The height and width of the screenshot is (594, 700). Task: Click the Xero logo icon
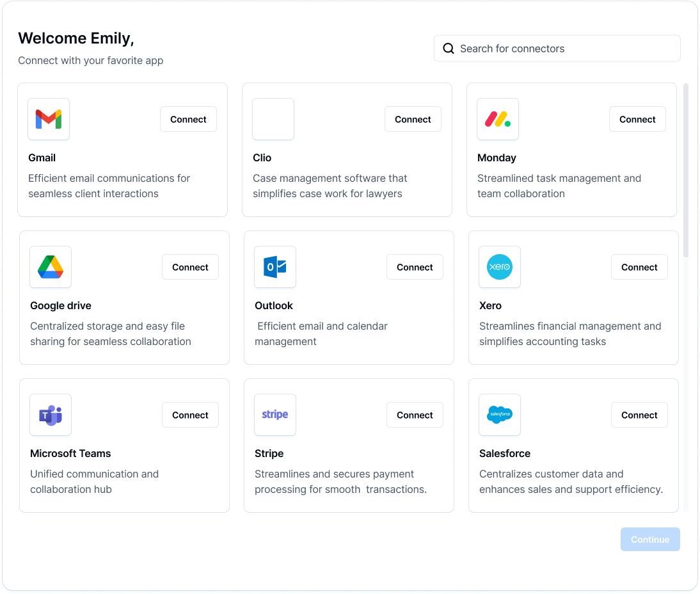click(500, 267)
